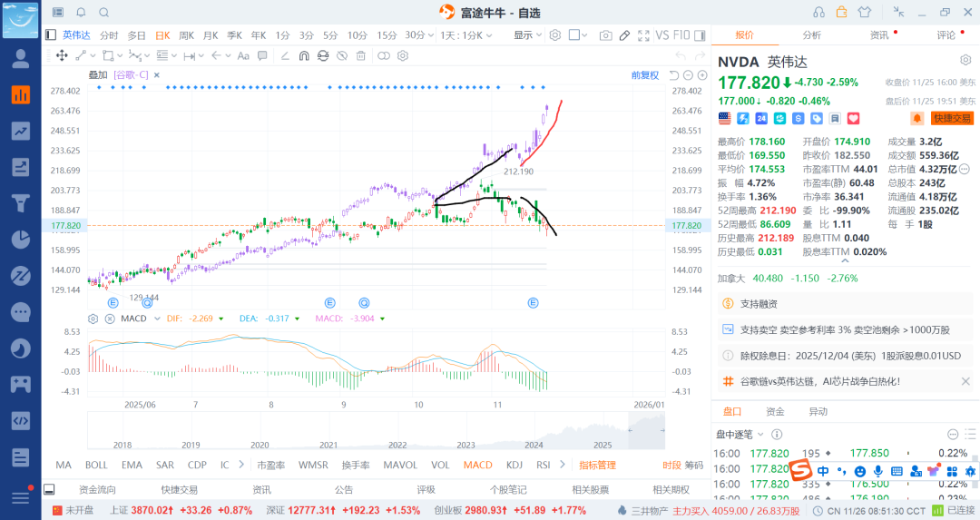Open the search magnifier in title bar
Screen dimensions: 980x520
tap(104, 13)
